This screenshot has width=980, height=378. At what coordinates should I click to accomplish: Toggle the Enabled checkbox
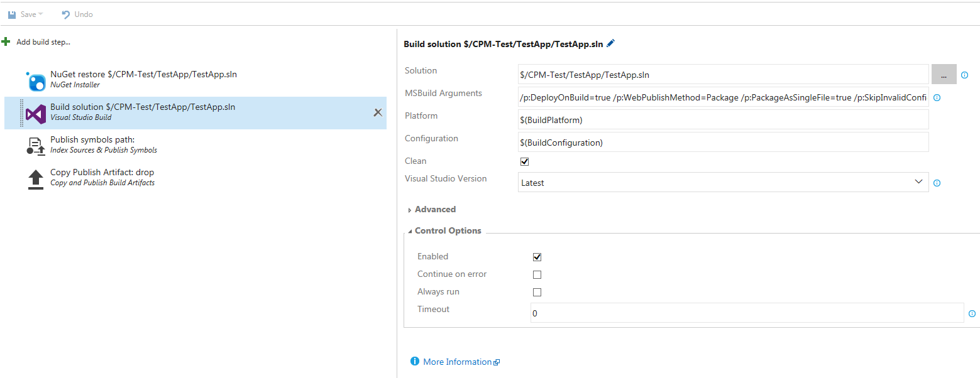tap(537, 257)
